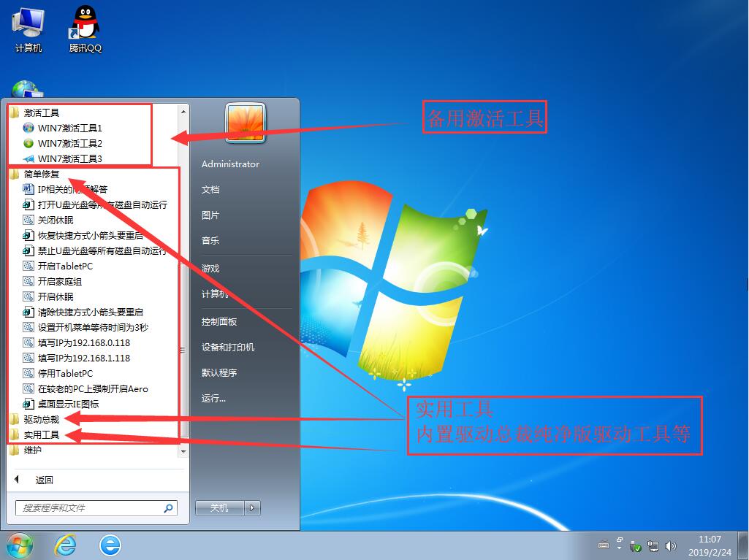Run 恢复快捷方式小箭头要重启
This screenshot has height=560, width=749.
coord(83,235)
